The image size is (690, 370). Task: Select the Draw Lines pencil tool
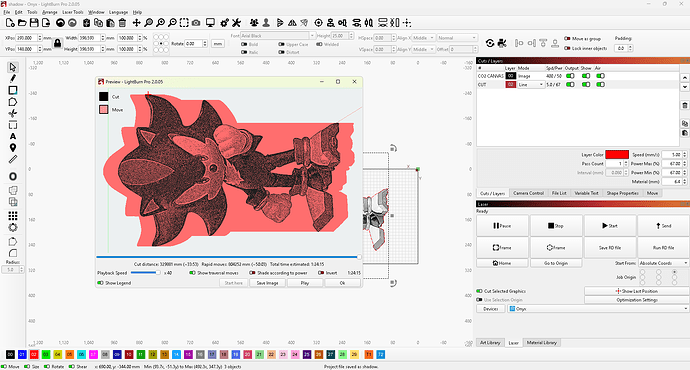13,78
